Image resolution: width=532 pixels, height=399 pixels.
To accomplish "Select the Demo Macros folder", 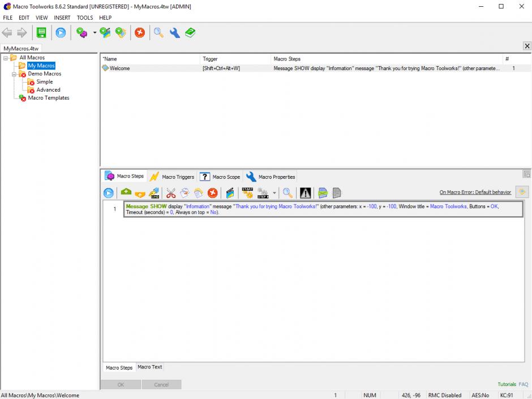I will tap(45, 74).
